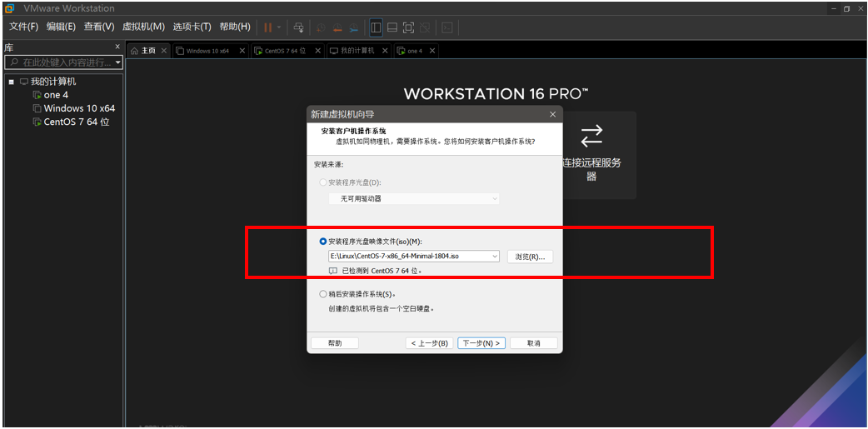Select the 安装程序光盘(D) radio button

tap(322, 182)
